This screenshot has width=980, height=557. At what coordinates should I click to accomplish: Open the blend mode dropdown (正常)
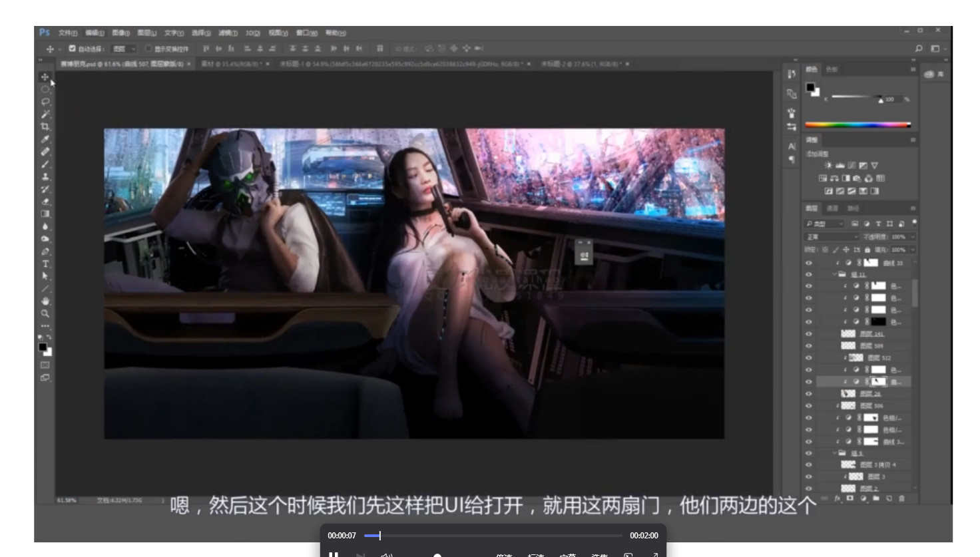tap(832, 237)
